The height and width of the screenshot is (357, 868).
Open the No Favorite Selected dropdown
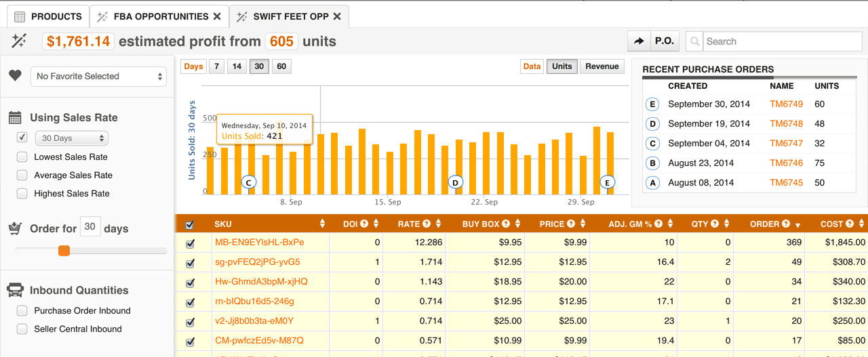[x=98, y=77]
